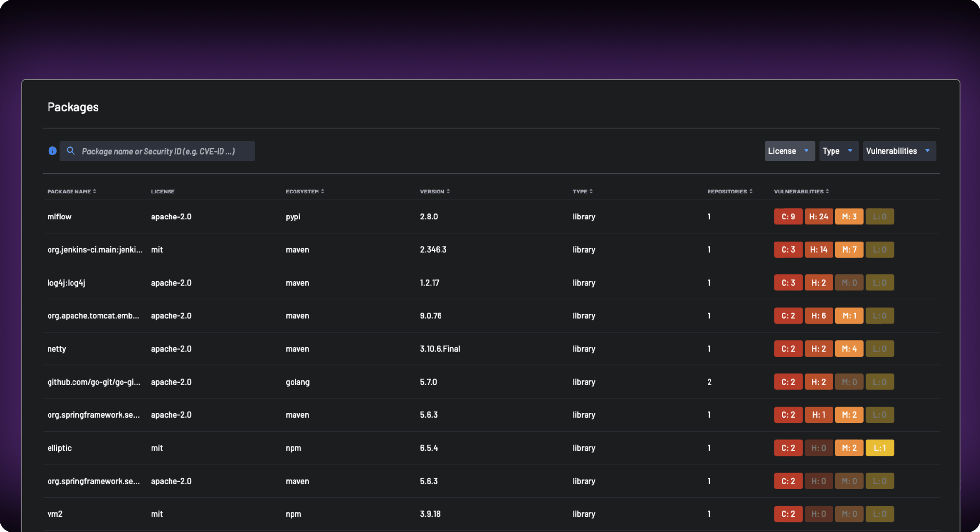This screenshot has width=980, height=532.
Task: Sort by Type column arrows
Action: (x=591, y=192)
